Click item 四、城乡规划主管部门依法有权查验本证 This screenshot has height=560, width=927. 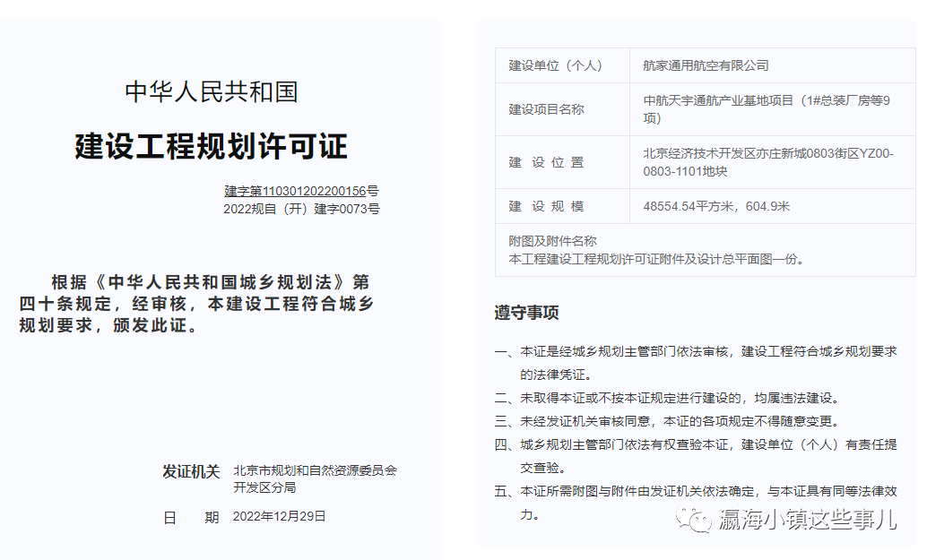tap(696, 456)
